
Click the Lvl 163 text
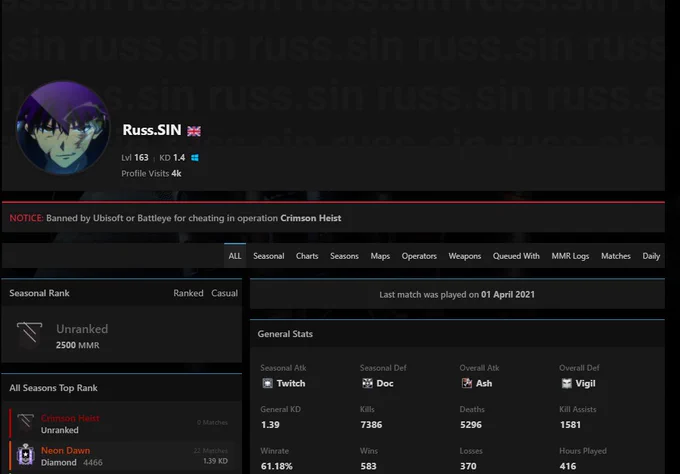(x=135, y=158)
